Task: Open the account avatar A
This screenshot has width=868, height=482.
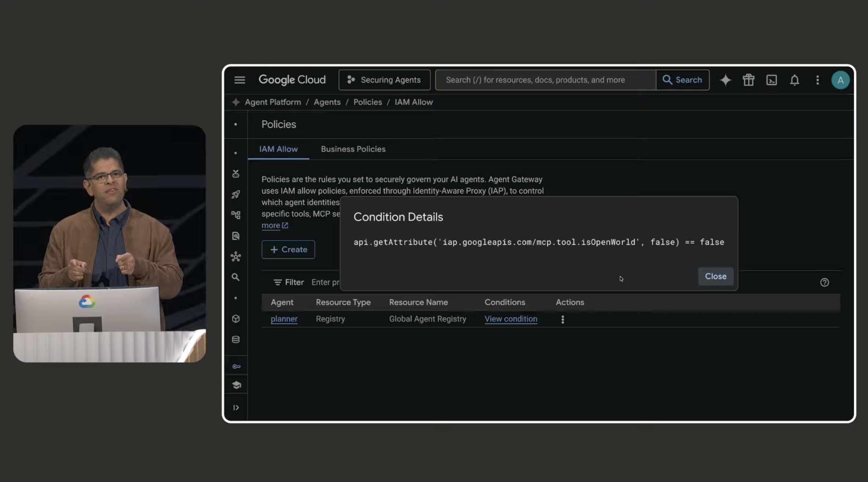Action: (x=840, y=80)
